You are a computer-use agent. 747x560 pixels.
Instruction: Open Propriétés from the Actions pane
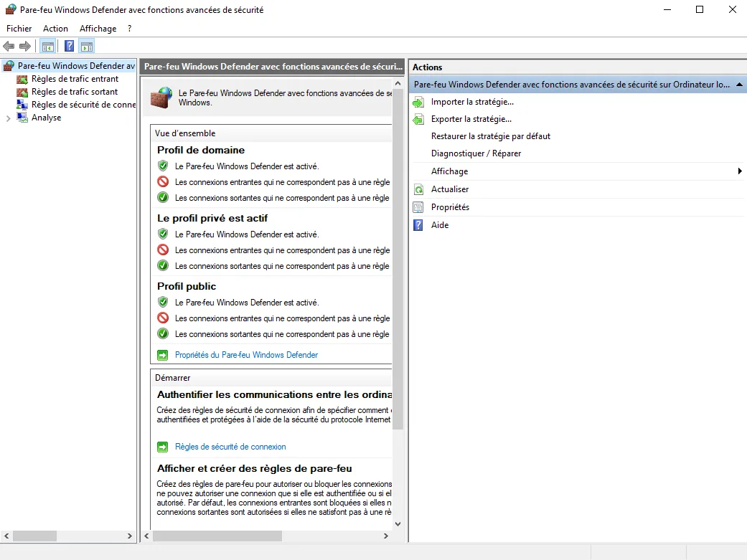click(450, 207)
